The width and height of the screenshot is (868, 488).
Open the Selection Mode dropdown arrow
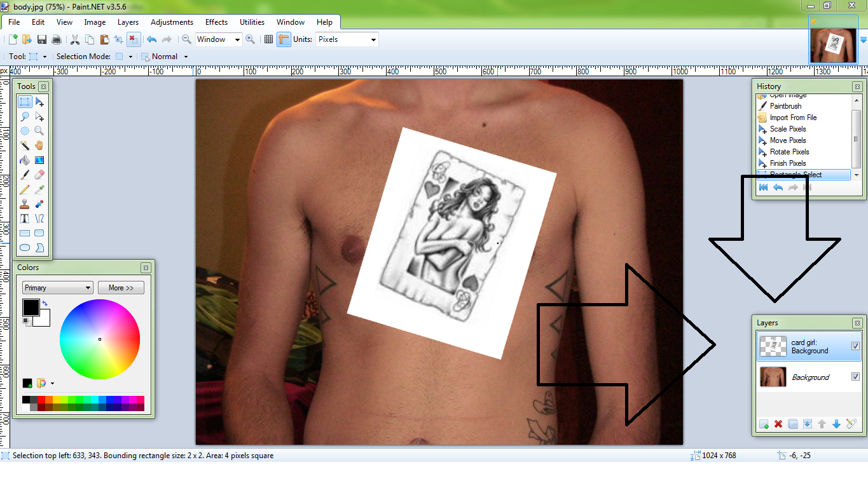(x=130, y=57)
